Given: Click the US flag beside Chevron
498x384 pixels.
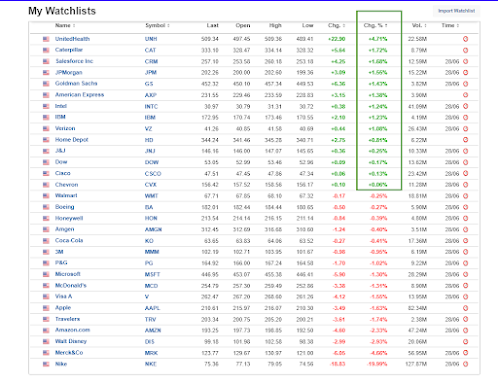Looking at the screenshot, I should pos(46,185).
